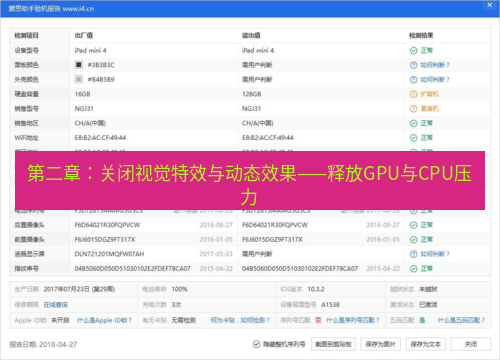
Task: Click the gray #B4B5B9 shell color swatch
Action: (x=79, y=79)
